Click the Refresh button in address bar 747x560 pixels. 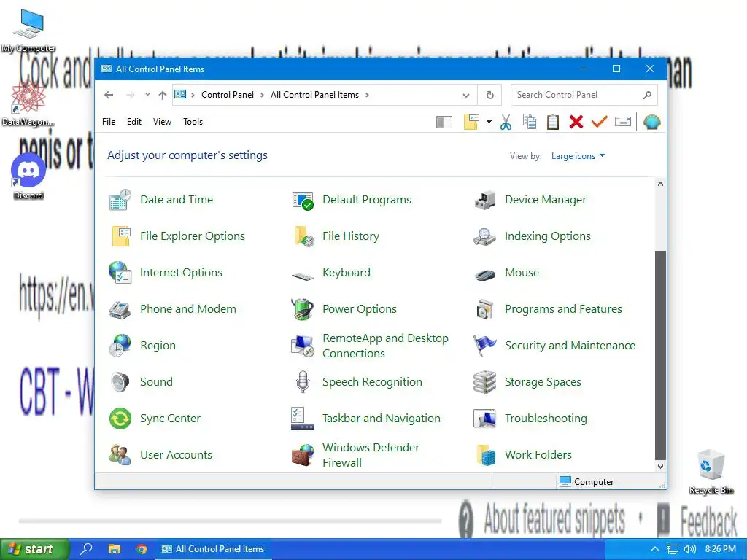click(x=489, y=96)
